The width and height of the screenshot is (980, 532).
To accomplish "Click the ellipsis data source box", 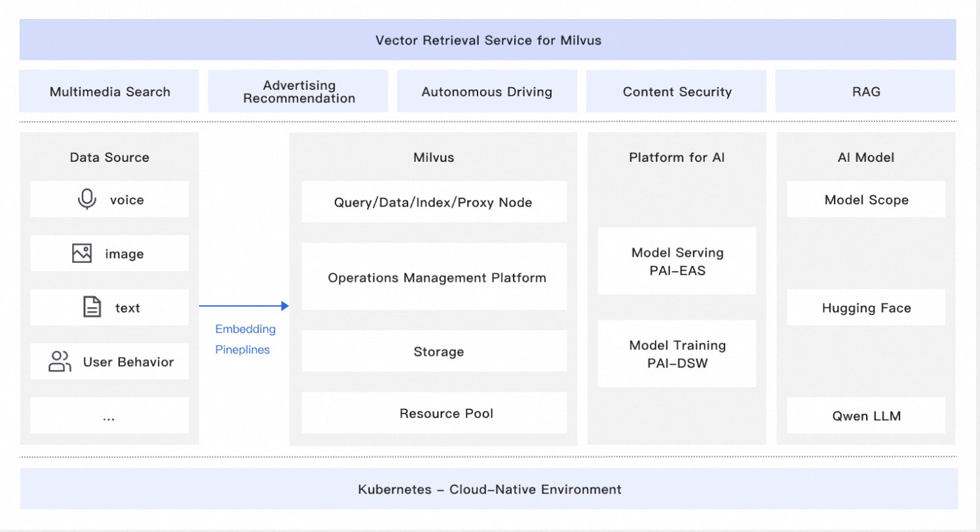I will [109, 415].
